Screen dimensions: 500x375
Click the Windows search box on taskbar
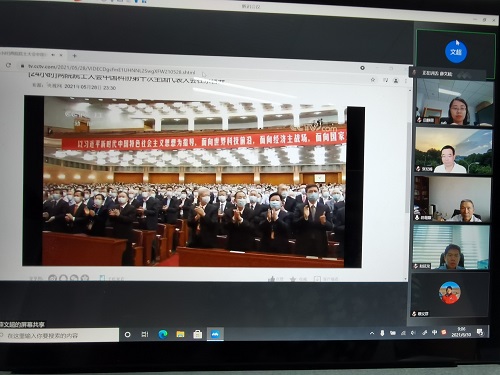click(59, 335)
